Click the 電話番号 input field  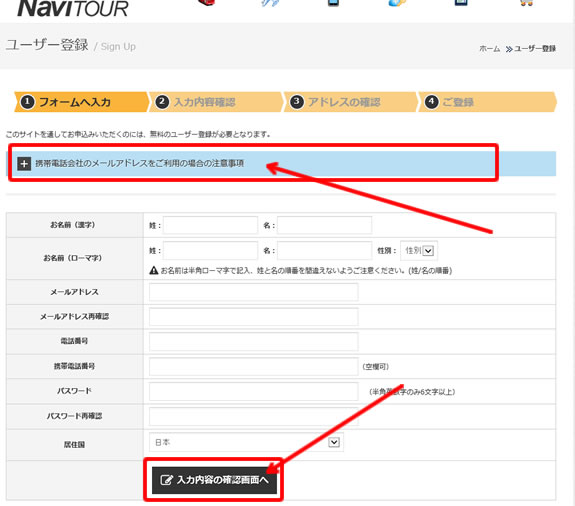coord(253,342)
